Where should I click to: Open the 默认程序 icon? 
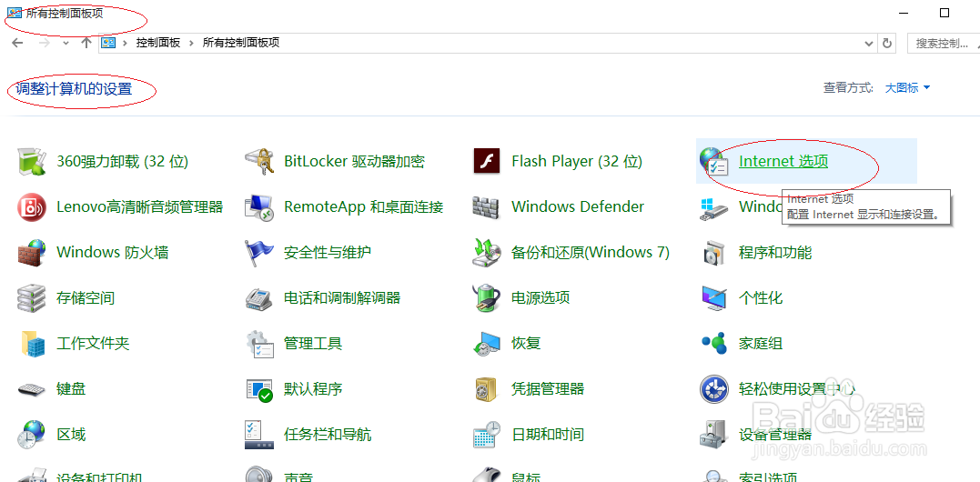tap(258, 389)
